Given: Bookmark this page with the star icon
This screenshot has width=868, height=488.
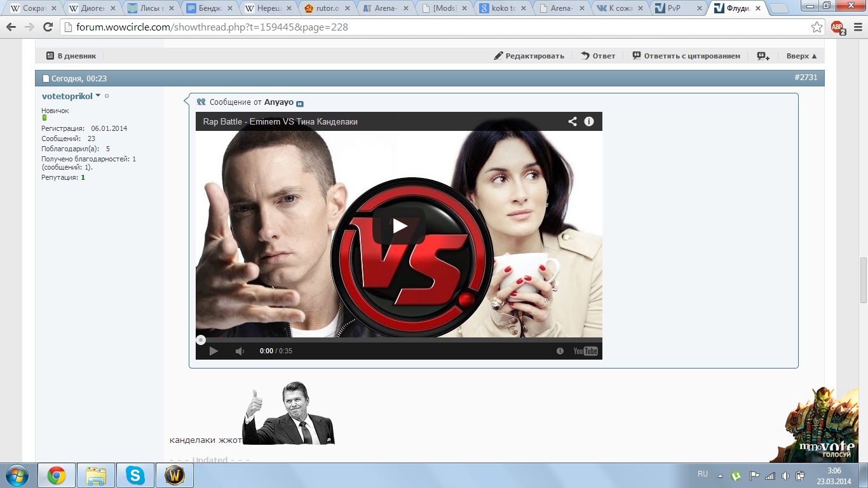Looking at the screenshot, I should (817, 27).
